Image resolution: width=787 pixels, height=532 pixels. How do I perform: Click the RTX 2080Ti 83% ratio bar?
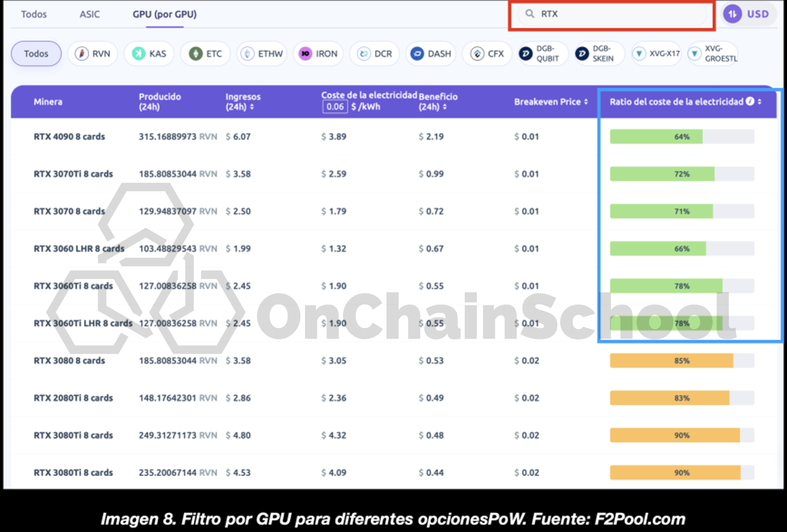tap(682, 398)
